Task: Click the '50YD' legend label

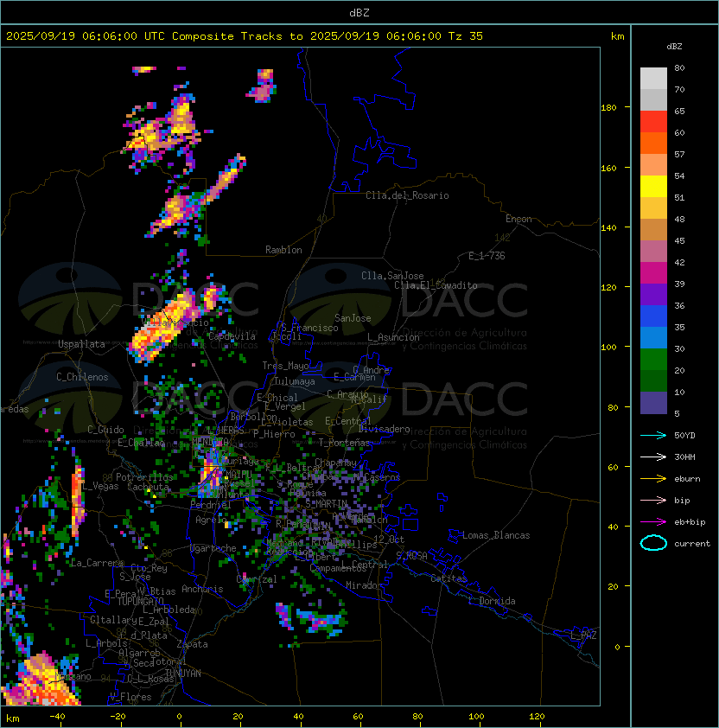Action: coord(684,436)
